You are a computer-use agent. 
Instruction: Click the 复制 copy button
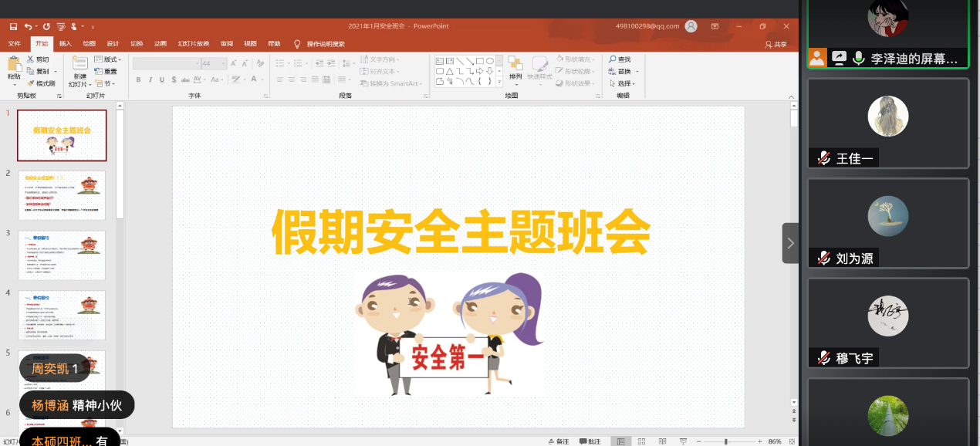point(39,71)
